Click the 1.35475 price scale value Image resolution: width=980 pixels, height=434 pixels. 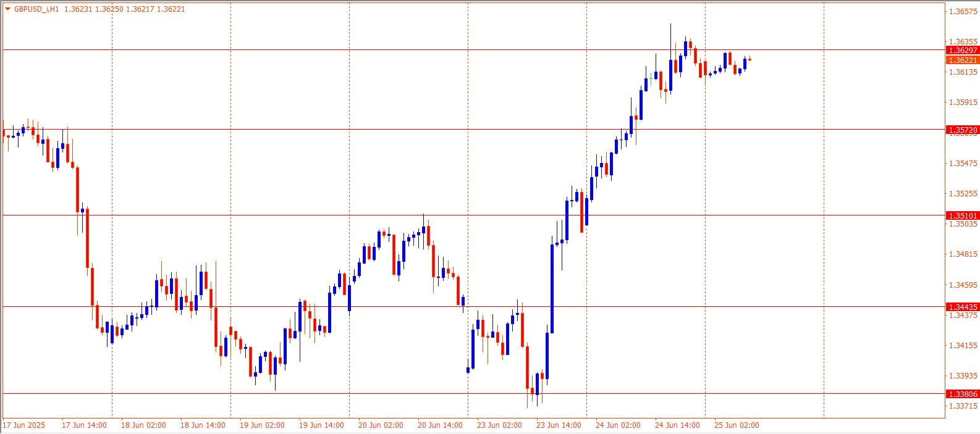(963, 164)
